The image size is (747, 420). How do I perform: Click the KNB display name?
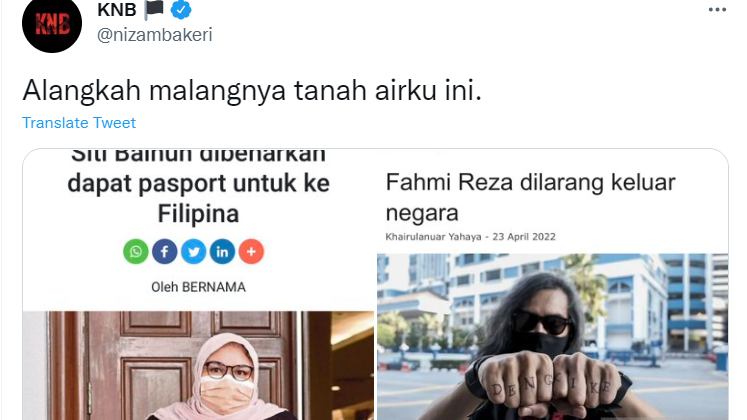click(x=117, y=10)
